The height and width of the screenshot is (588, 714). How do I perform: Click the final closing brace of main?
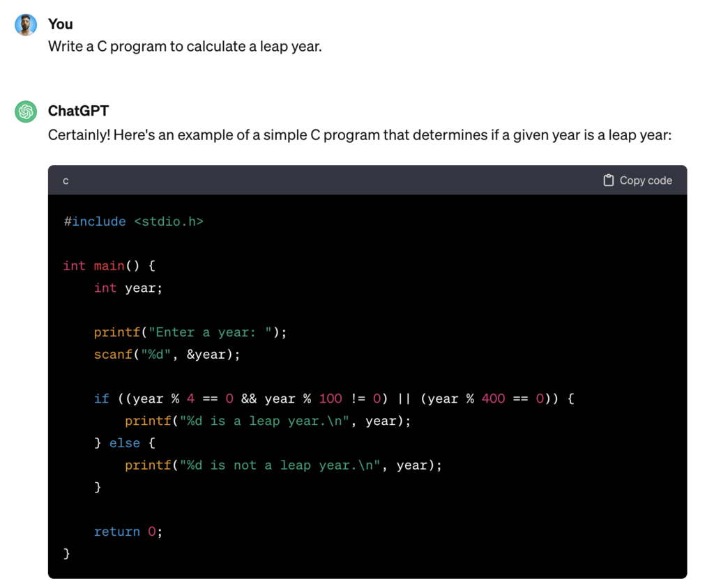67,554
